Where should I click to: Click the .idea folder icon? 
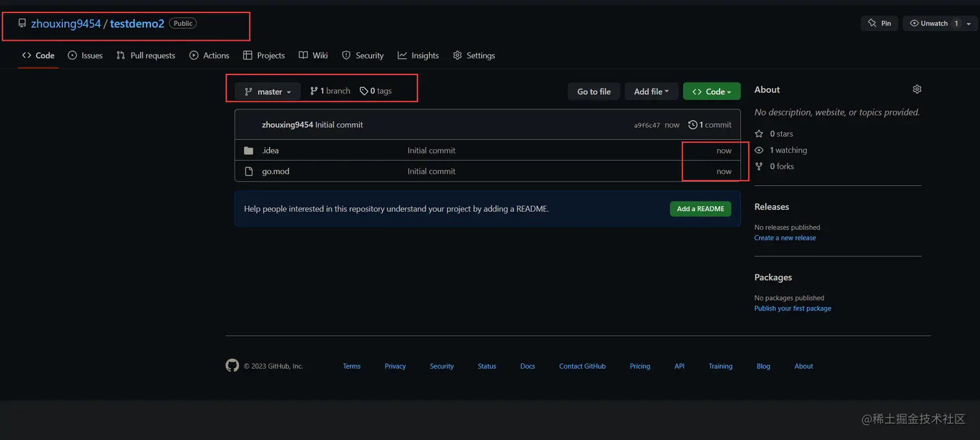[x=248, y=150]
